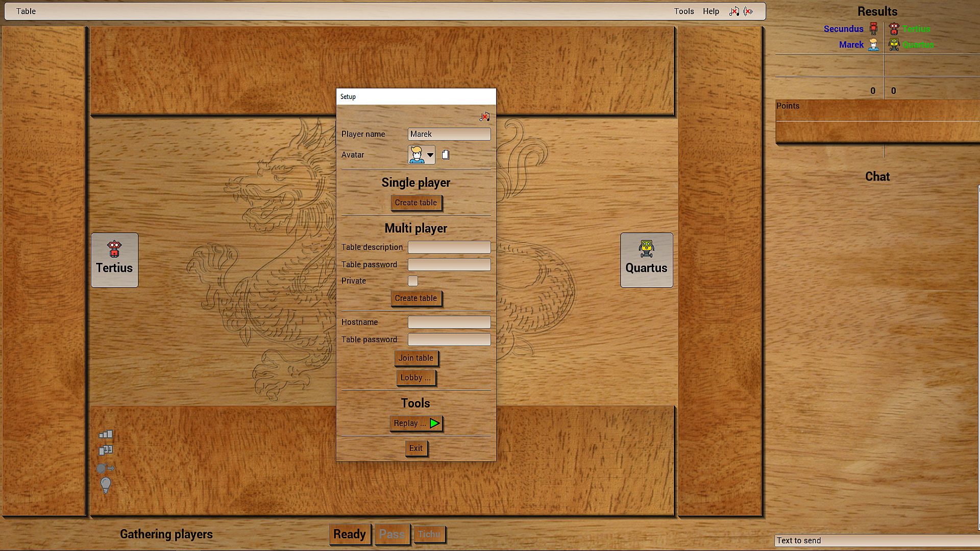
Task: Expand the Avatar dropdown
Action: click(x=430, y=155)
